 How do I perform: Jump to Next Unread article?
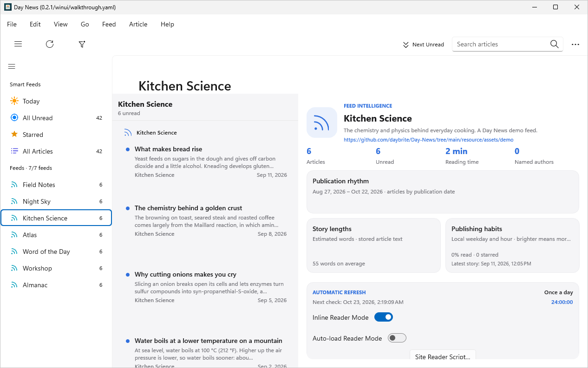point(423,45)
